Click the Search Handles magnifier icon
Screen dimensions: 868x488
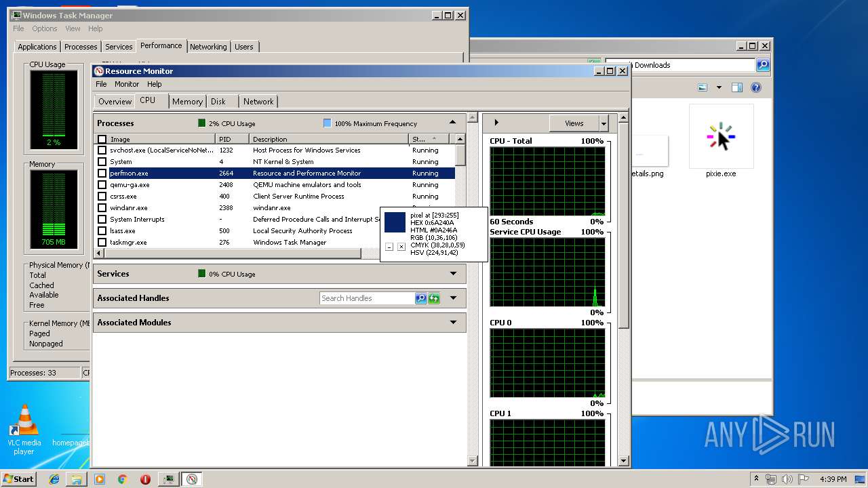coord(421,298)
